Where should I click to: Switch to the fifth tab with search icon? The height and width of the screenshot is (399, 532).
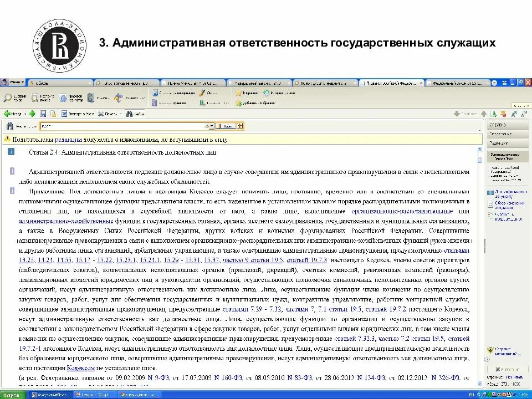pos(325,83)
